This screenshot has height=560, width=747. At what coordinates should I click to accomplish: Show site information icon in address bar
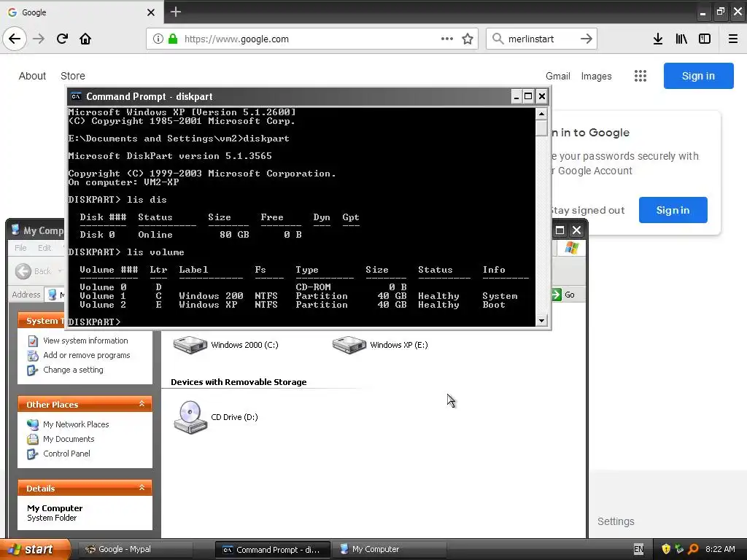pos(158,39)
